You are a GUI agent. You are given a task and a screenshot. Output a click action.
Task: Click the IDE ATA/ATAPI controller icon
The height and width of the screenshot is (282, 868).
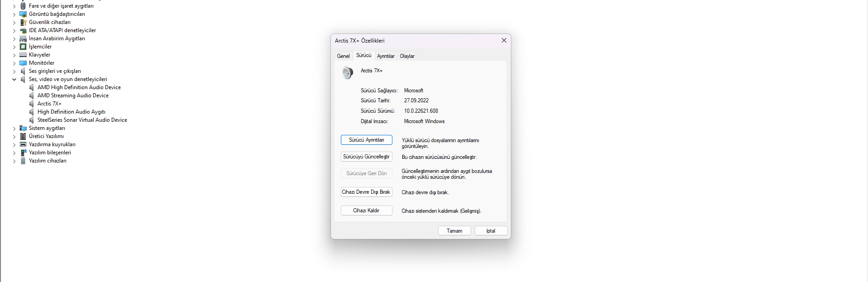(x=23, y=30)
